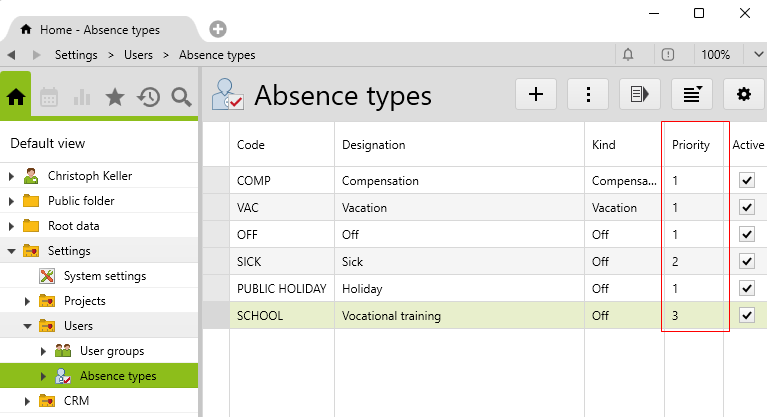
Task: Select System settings in the tree
Action: 104,276
